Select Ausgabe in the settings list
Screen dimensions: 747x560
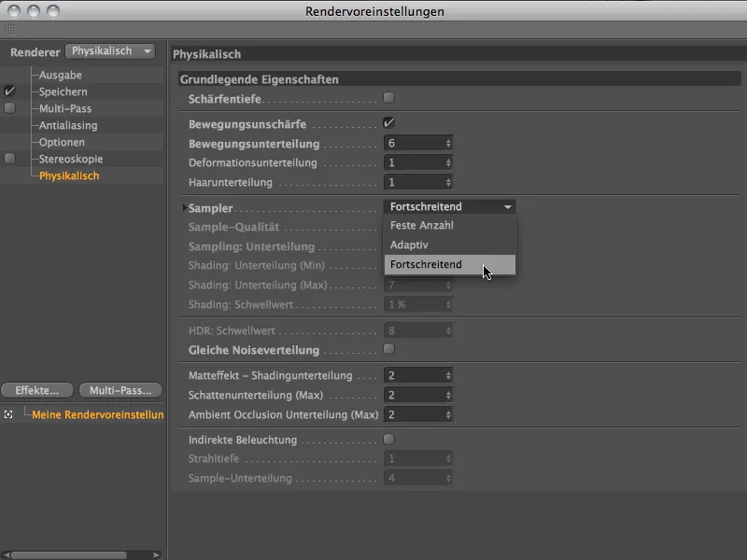click(61, 75)
